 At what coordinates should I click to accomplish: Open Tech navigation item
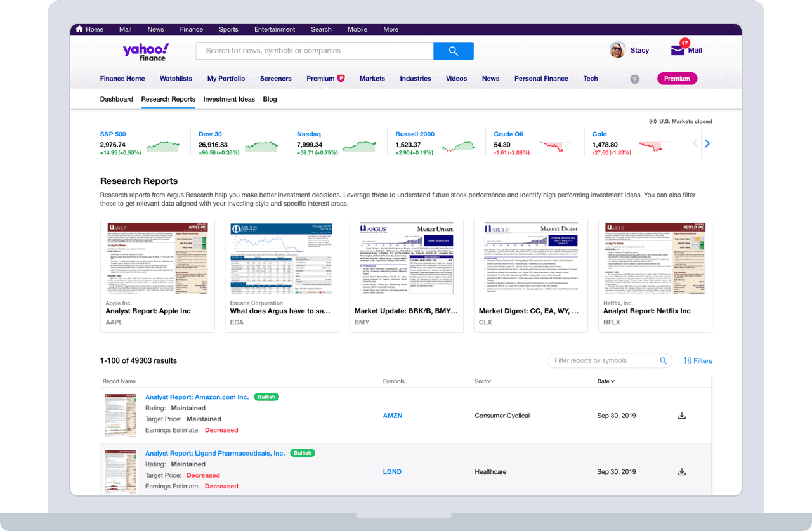(591, 79)
